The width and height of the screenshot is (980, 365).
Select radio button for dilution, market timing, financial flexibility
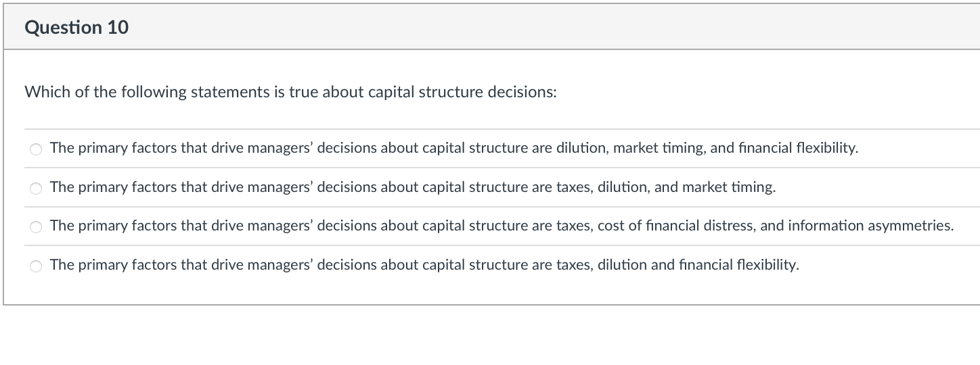pos(37,149)
